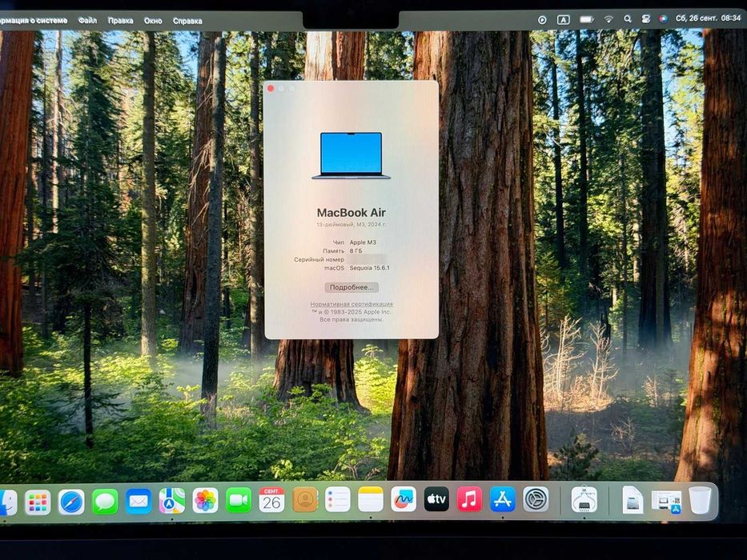Launch Safari from the Dock

click(71, 502)
